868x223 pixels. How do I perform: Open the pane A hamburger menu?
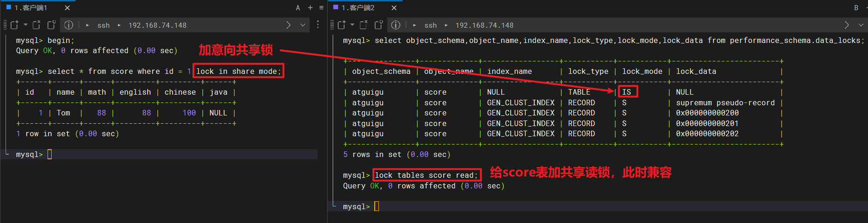click(x=321, y=8)
